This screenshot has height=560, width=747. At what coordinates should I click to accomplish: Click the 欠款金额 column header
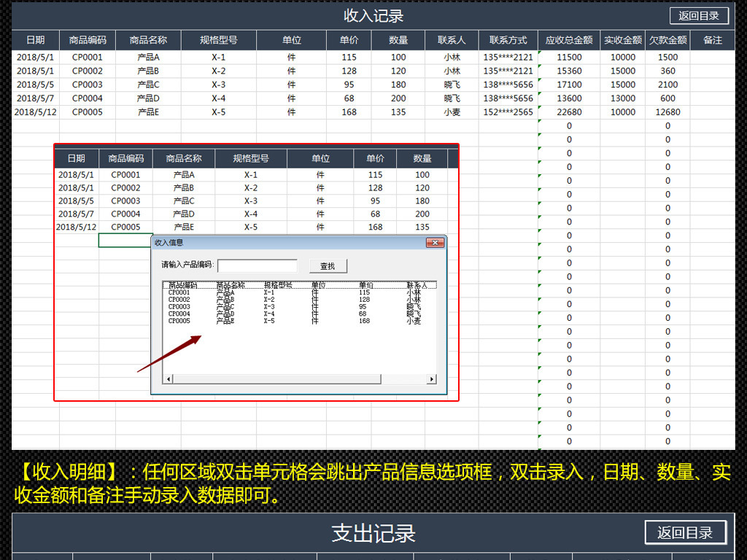667,40
